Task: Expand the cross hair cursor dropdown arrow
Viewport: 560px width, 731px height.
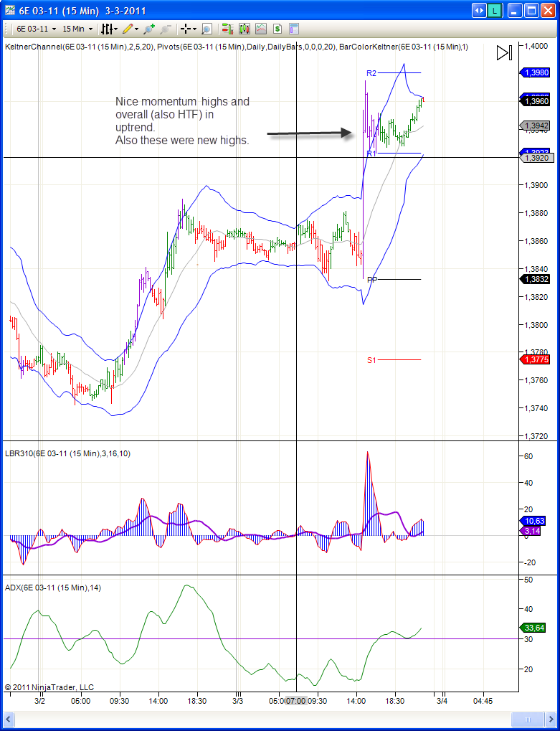Action: 195,29
